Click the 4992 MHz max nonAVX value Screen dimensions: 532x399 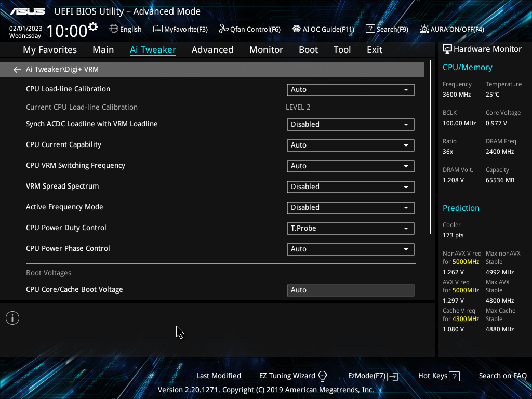click(499, 272)
